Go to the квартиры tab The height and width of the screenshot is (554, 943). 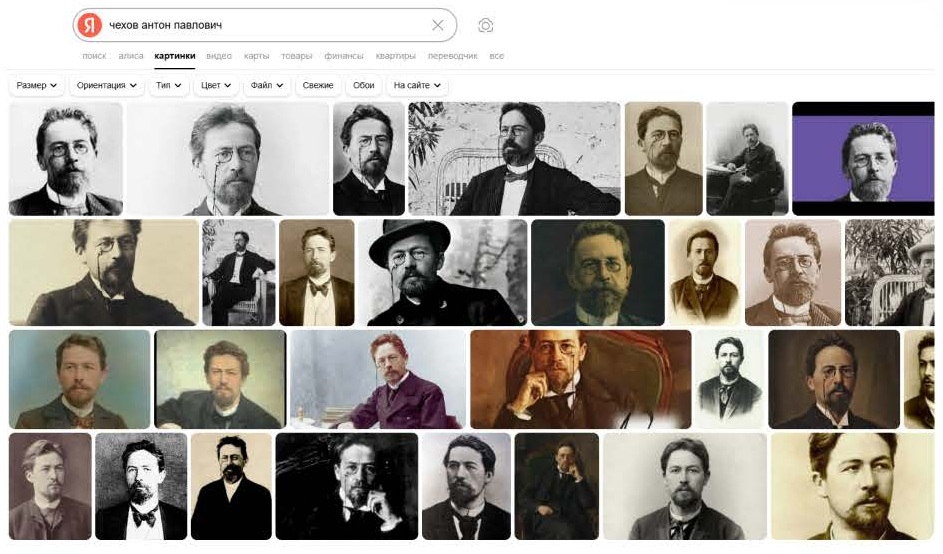pyautogui.click(x=395, y=56)
